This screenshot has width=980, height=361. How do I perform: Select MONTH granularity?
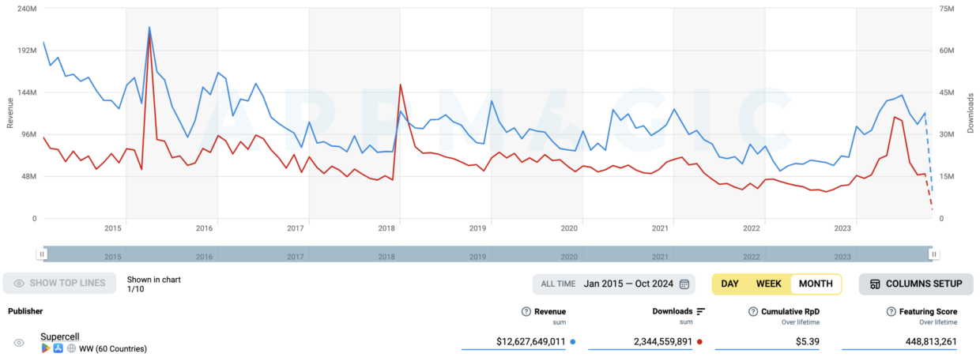click(x=816, y=284)
